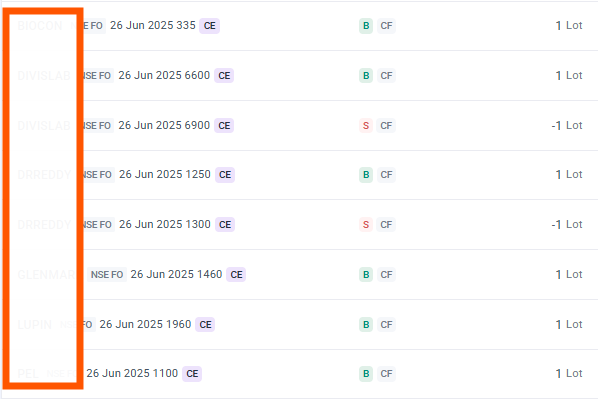Select the text '26 Jun 2025 1250'
Image resolution: width=598 pixels, height=399 pixels.
pos(165,174)
